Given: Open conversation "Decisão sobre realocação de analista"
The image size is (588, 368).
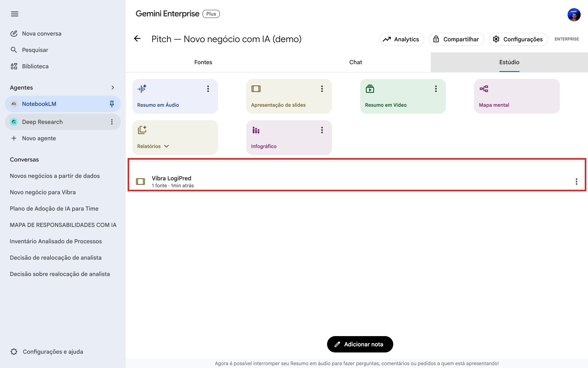Looking at the screenshot, I should pyautogui.click(x=60, y=274).
